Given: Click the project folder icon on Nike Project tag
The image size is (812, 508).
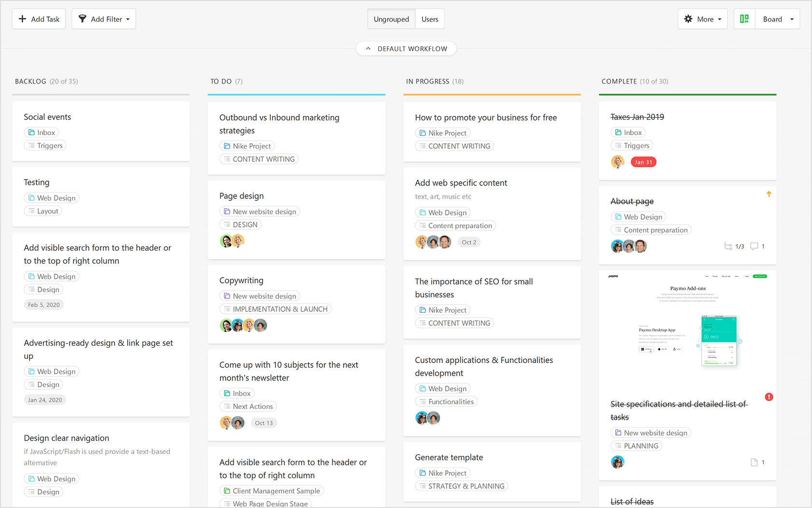Looking at the screenshot, I should point(422,132).
